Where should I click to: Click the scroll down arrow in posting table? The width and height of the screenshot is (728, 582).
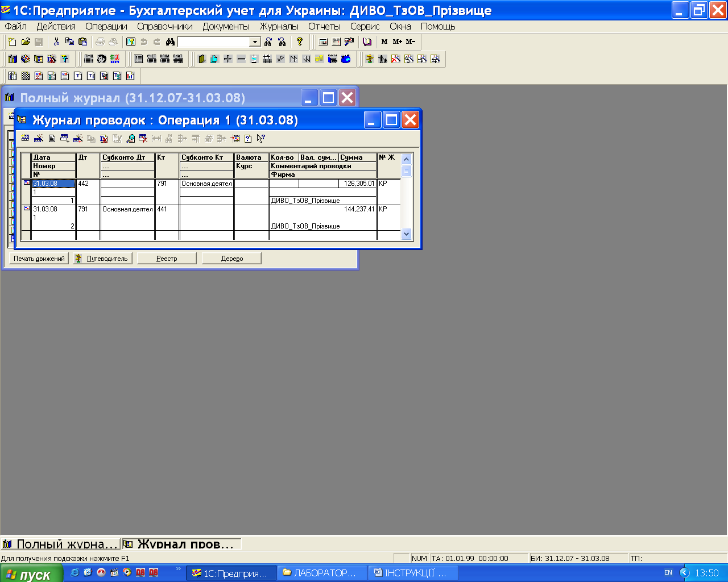(x=406, y=233)
